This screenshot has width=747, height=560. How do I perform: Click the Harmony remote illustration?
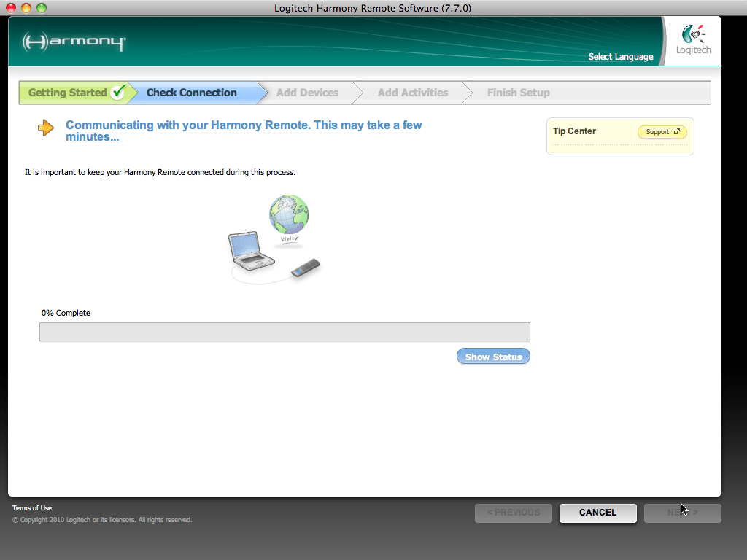click(306, 268)
